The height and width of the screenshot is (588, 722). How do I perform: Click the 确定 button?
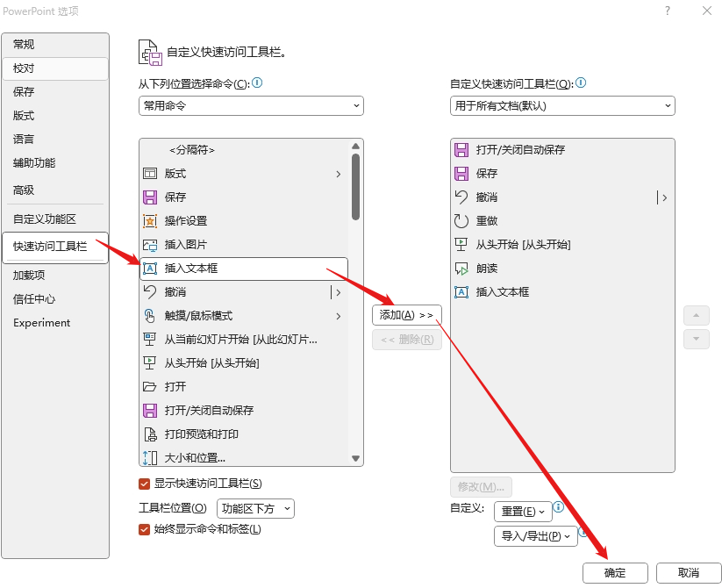[x=615, y=573]
